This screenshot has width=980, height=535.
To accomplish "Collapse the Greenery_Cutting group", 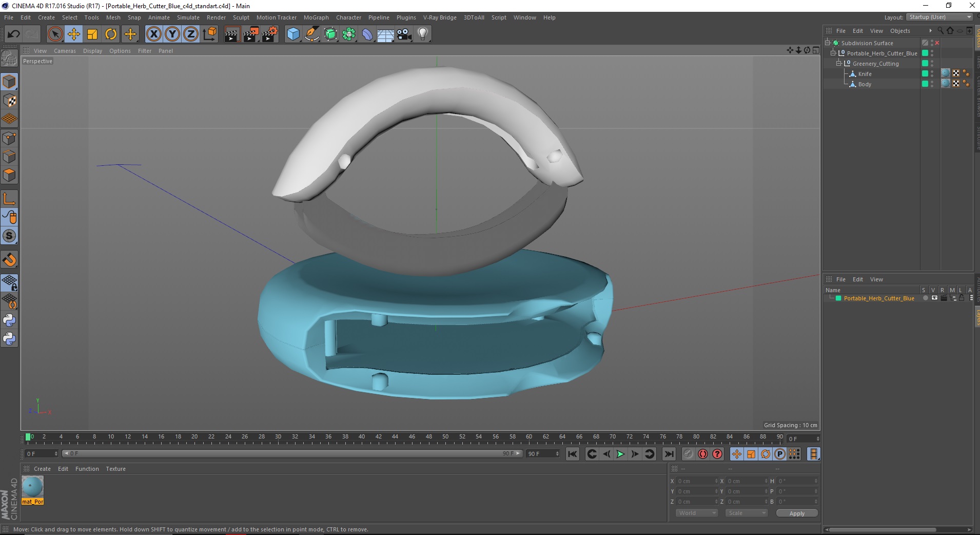I will 839,64.
